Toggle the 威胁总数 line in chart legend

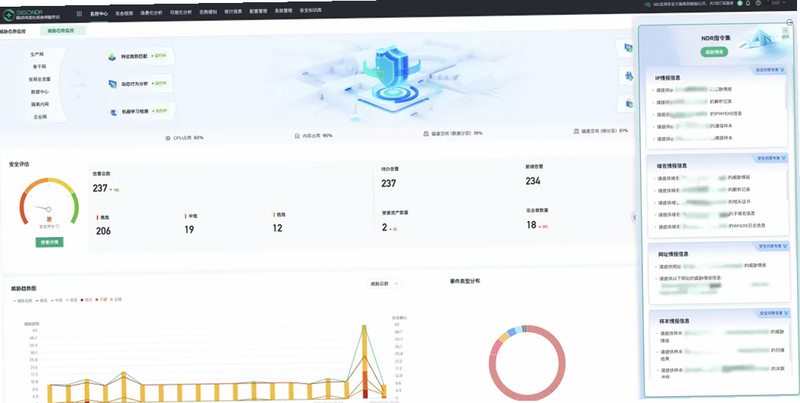[23, 301]
